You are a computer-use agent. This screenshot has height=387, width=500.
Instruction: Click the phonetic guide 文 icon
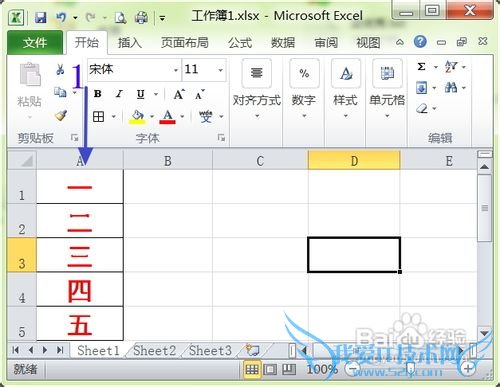tap(206, 117)
